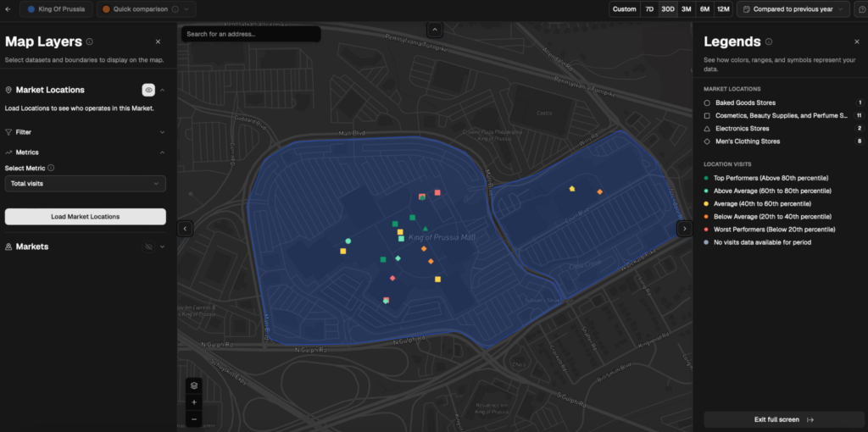Click the Average (40th to 60th percentile) label
868x432 pixels.
[762, 203]
